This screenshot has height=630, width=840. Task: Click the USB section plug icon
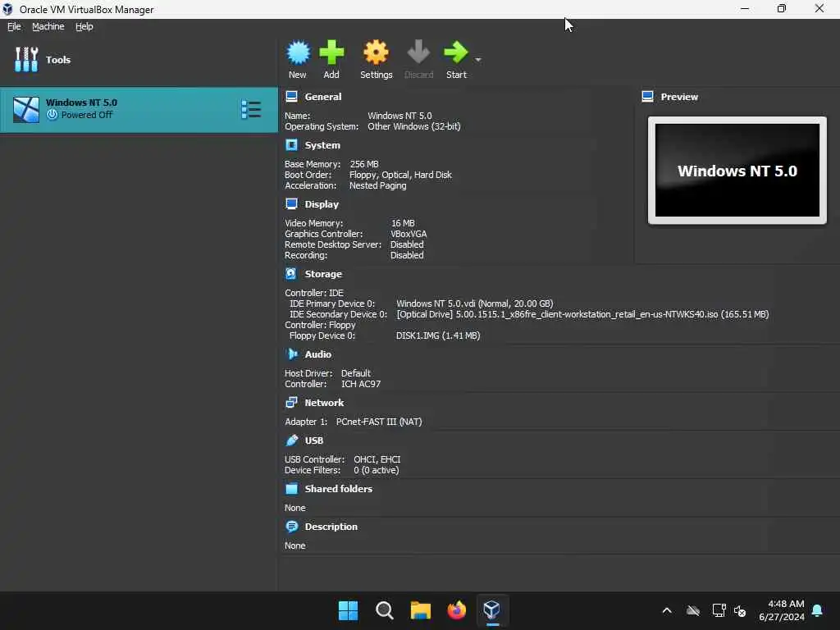point(291,441)
